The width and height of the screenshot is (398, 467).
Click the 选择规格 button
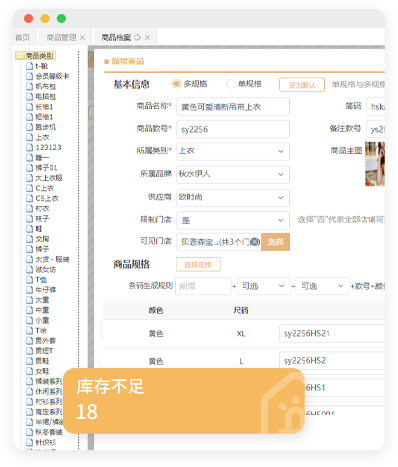pyautogui.click(x=198, y=265)
